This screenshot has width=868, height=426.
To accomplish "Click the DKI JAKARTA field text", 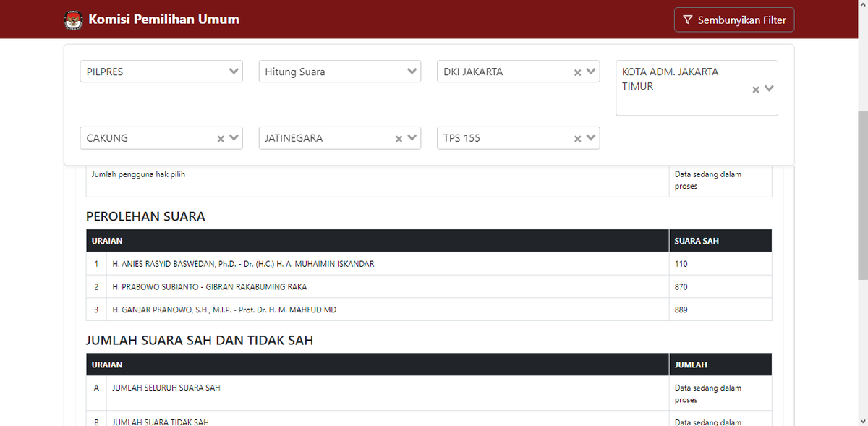I will point(473,72).
